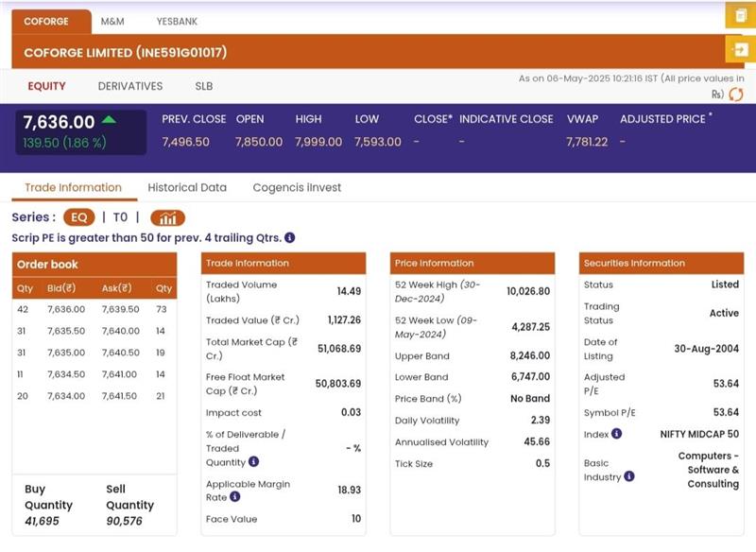This screenshot has height=552, width=756.
Task: Open the DERIVATIVES tab
Action: 130,86
